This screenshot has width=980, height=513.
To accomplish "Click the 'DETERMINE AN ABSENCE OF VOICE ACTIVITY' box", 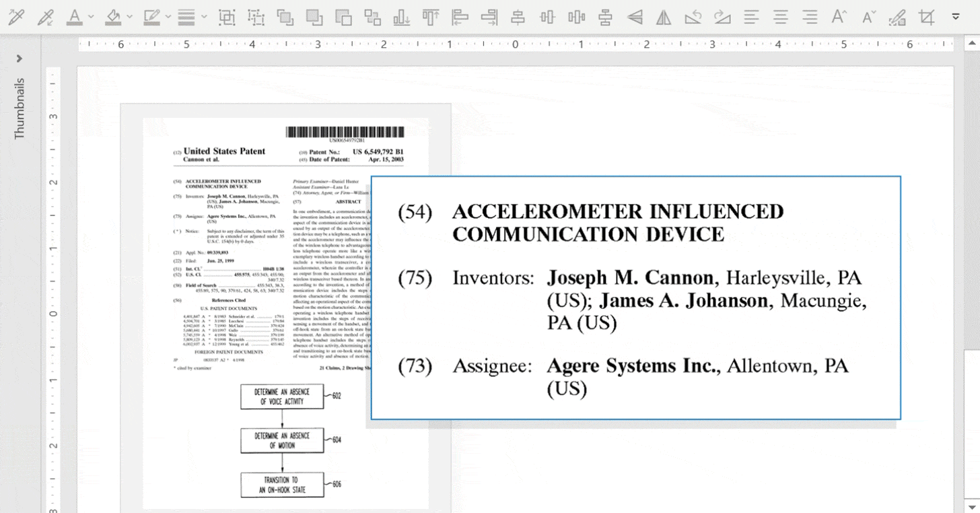I will (x=282, y=397).
